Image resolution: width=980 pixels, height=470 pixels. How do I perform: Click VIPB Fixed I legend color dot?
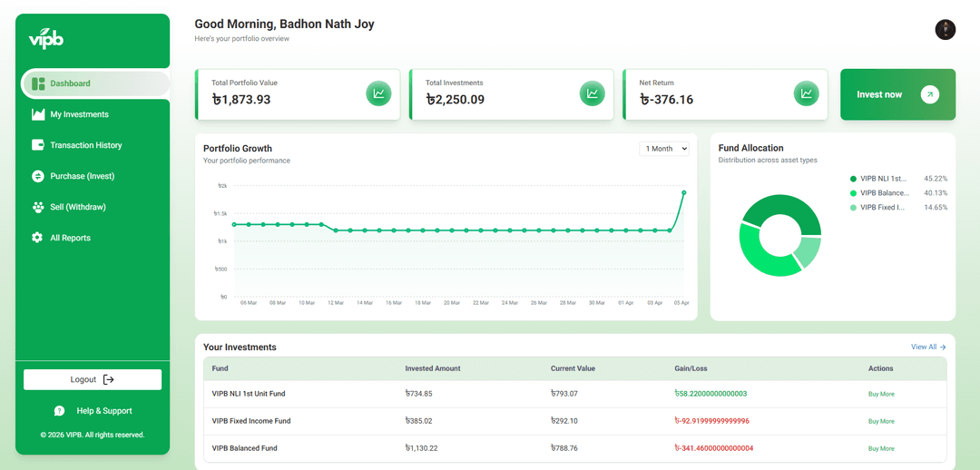853,208
